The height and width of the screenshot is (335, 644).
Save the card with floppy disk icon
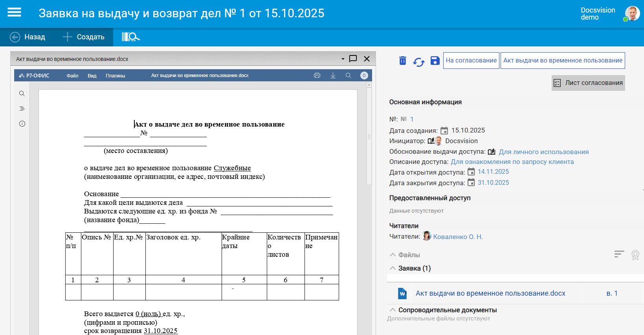[x=435, y=61]
